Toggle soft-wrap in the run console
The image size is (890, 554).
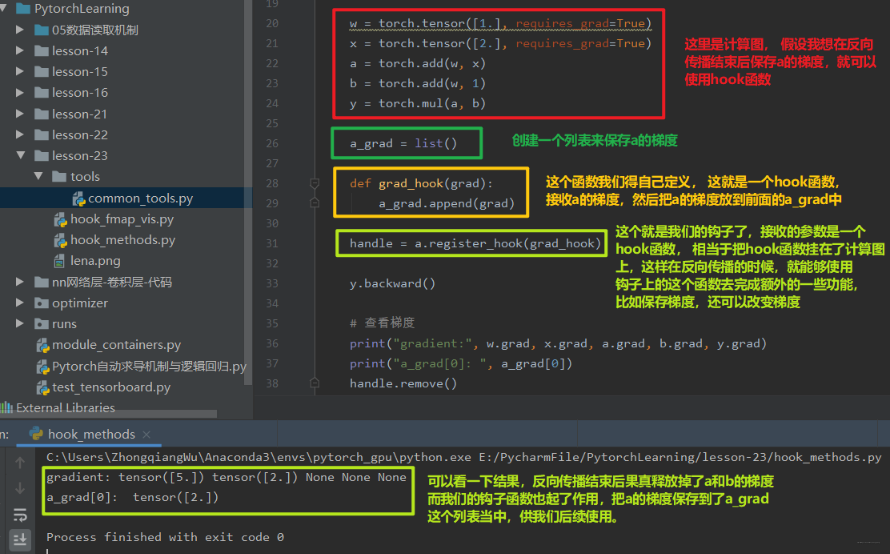click(x=20, y=514)
